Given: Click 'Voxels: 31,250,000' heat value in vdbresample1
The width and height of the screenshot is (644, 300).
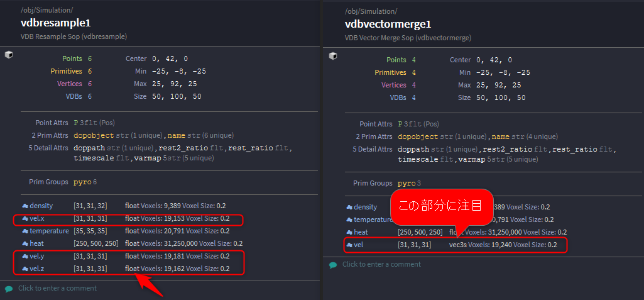Looking at the screenshot, I should (x=169, y=243).
